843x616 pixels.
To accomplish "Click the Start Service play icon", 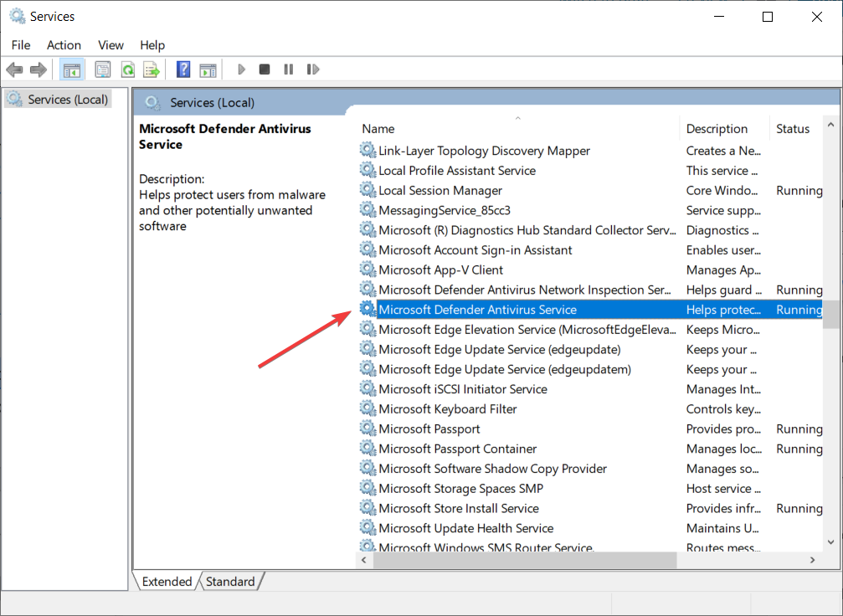I will tap(241, 69).
